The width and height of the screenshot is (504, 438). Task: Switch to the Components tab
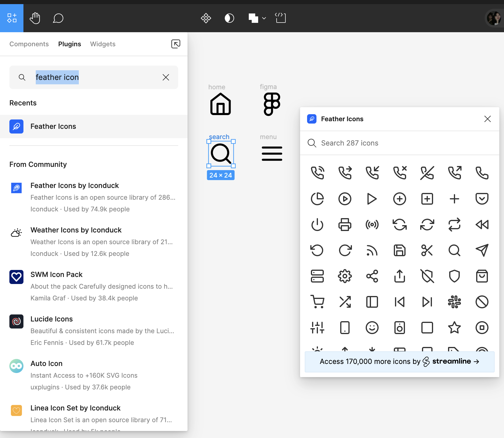(29, 44)
